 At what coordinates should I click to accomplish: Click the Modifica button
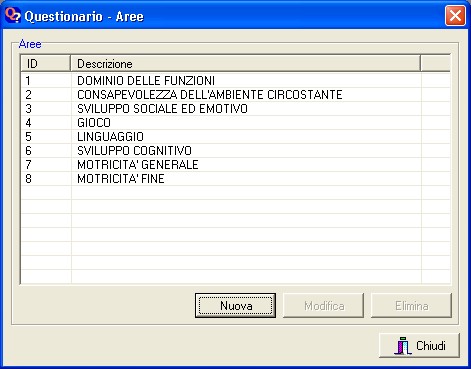[x=323, y=305]
